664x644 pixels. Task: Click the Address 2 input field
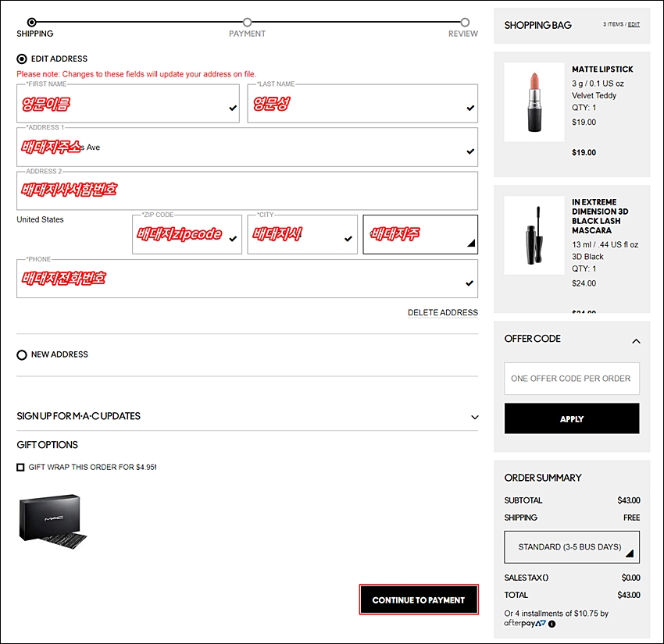[248, 190]
